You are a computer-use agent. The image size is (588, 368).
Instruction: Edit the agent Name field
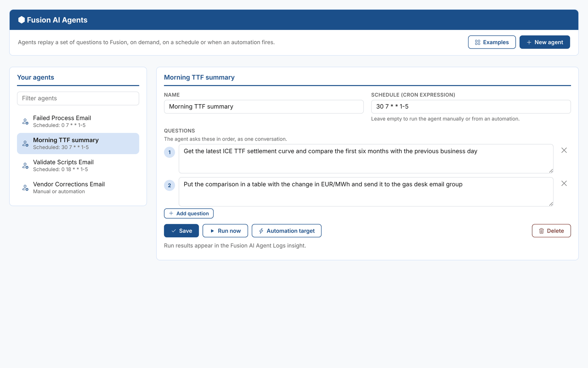(264, 107)
